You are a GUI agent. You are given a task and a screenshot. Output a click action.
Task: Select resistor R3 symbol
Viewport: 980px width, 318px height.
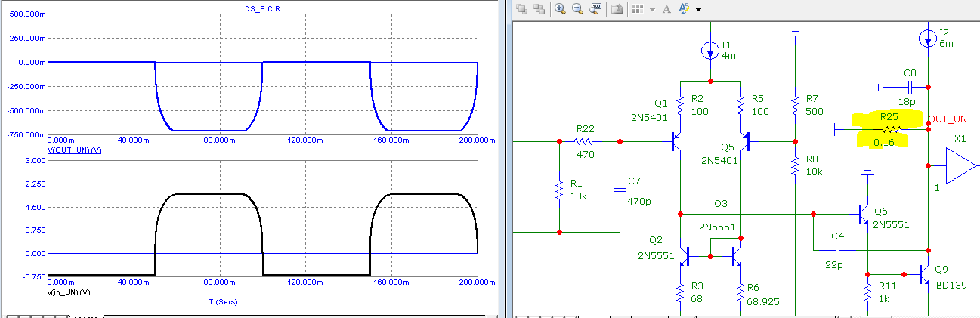click(x=682, y=292)
